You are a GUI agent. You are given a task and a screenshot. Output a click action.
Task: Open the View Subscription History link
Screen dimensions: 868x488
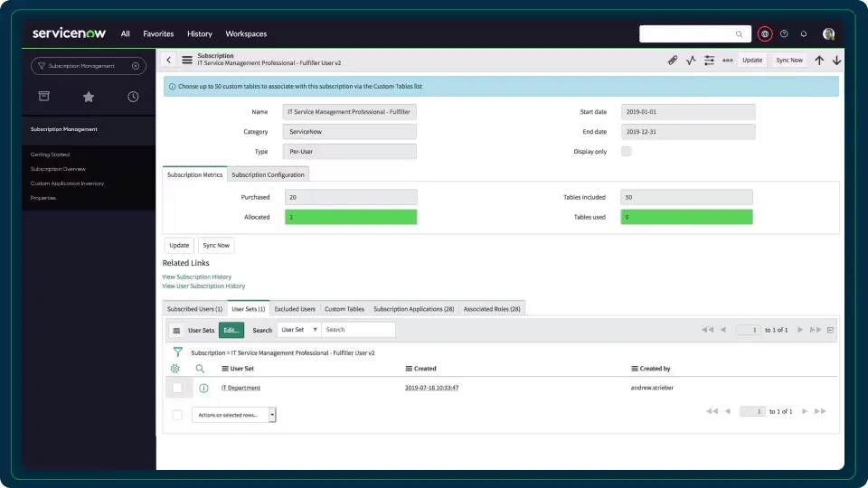[x=196, y=277]
